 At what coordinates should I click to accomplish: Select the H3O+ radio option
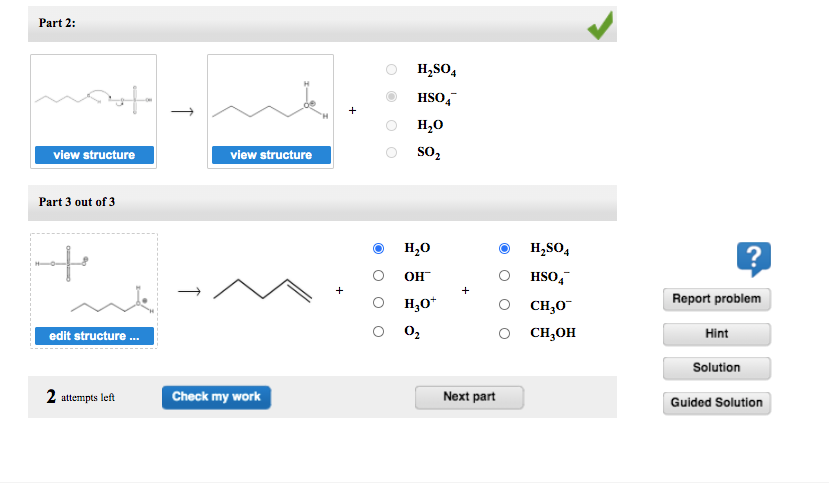click(378, 302)
